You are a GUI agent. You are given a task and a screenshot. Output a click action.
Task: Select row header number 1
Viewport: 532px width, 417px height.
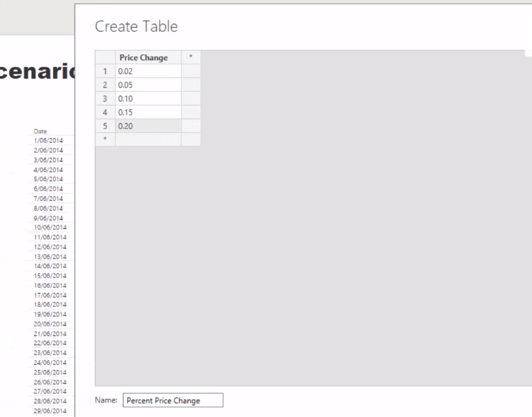click(105, 71)
